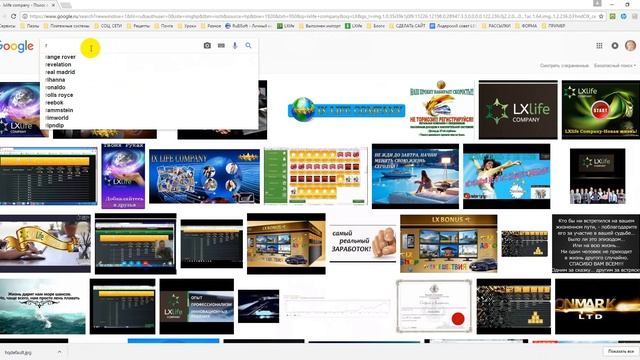Open the RuBSoft bookmark

pos(248,26)
